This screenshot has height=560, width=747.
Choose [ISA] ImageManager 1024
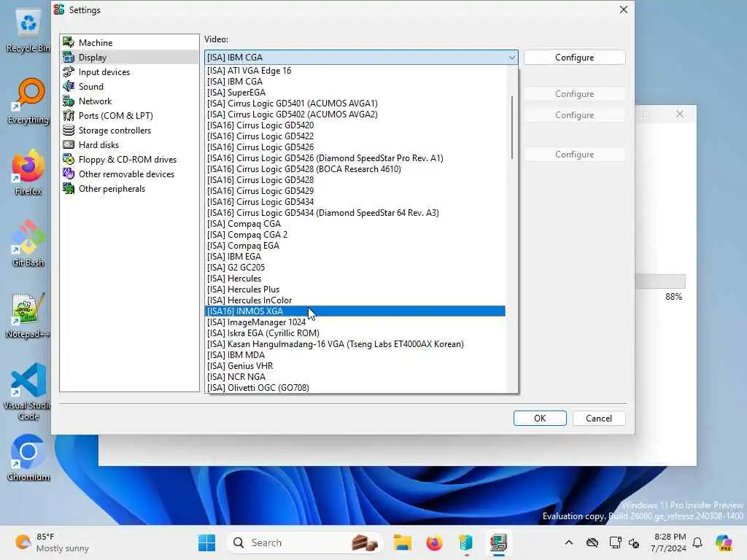(355, 322)
